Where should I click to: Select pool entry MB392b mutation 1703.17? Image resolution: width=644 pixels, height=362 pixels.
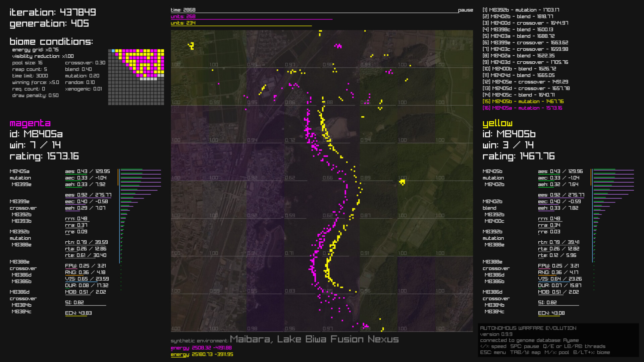521,10
